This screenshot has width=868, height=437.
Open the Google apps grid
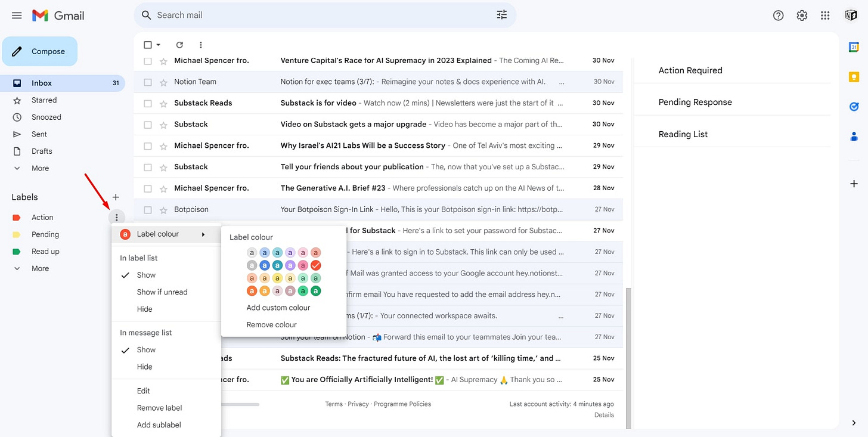click(825, 16)
